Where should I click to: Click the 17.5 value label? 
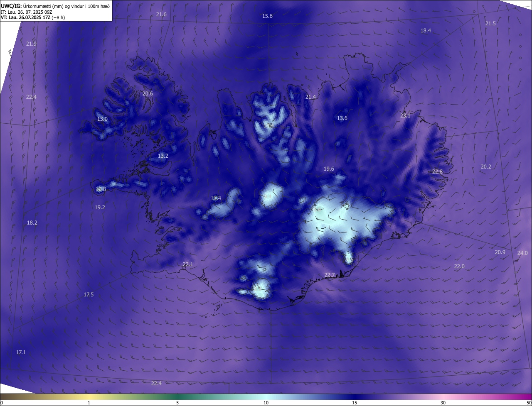89,294
